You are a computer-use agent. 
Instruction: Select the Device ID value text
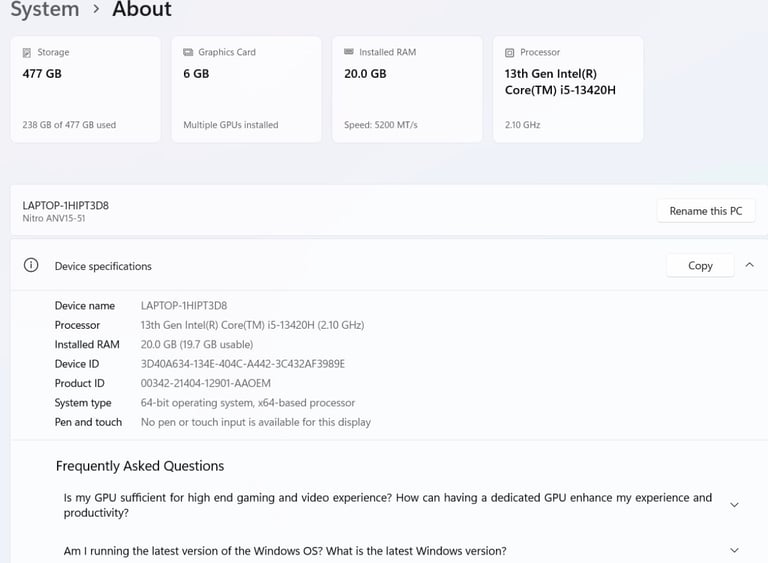click(x=242, y=364)
